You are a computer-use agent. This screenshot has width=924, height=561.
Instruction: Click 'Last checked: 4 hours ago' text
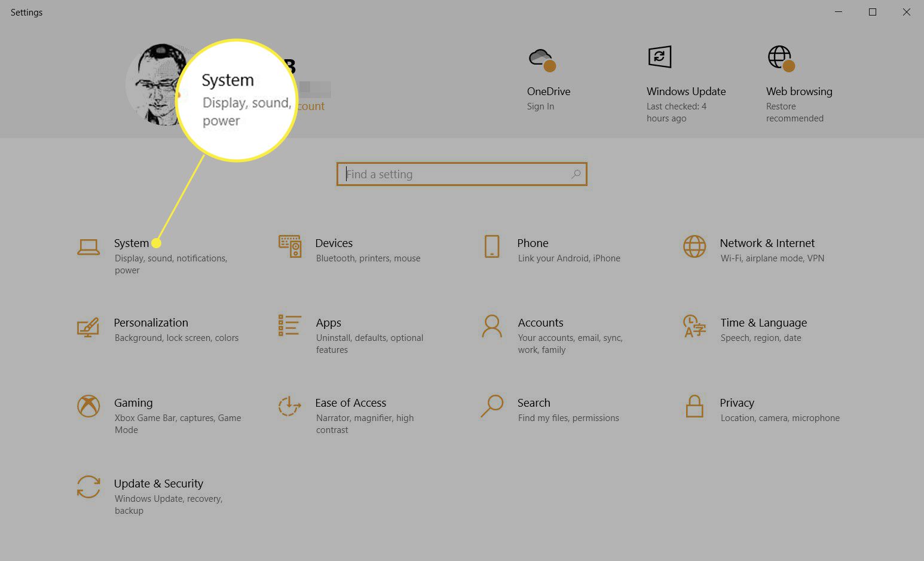(x=677, y=112)
